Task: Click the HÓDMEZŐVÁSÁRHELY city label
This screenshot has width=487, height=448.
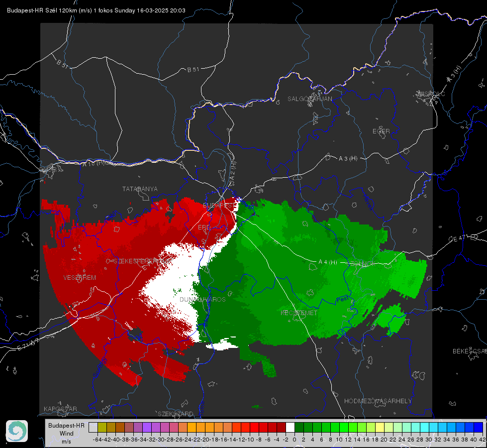Action: point(378,401)
